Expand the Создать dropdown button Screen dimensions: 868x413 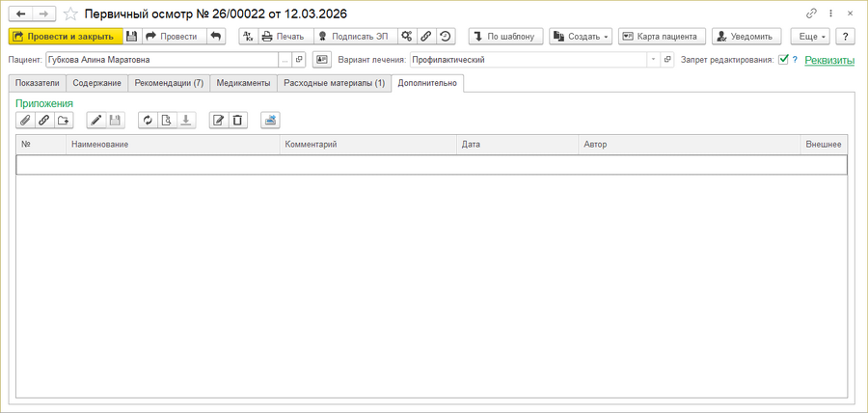click(581, 37)
